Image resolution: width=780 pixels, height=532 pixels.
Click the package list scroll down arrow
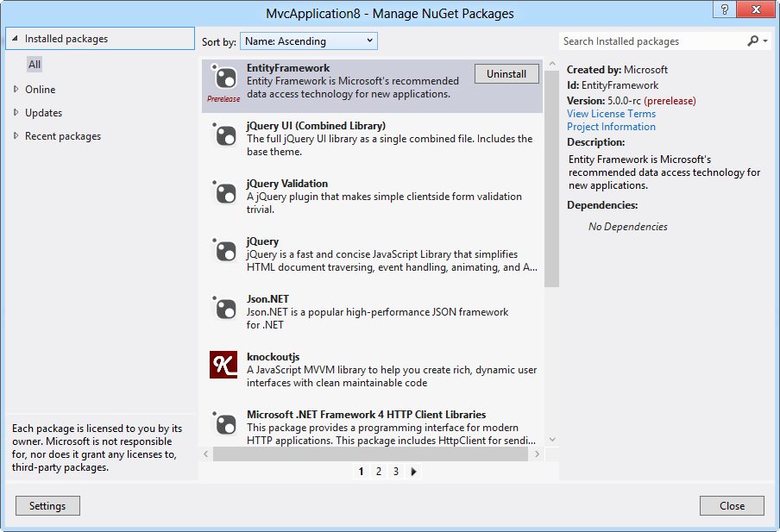[551, 440]
